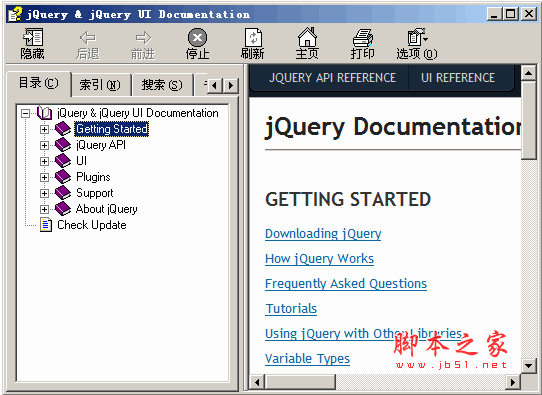Switch to the Search (搜索) tab
Image resolution: width=542 pixels, height=395 pixels.
click(162, 85)
